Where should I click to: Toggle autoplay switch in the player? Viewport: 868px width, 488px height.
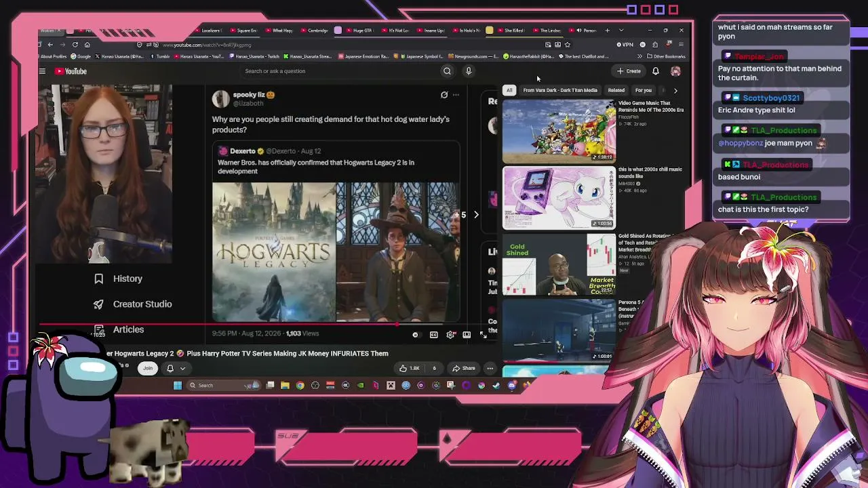416,335
